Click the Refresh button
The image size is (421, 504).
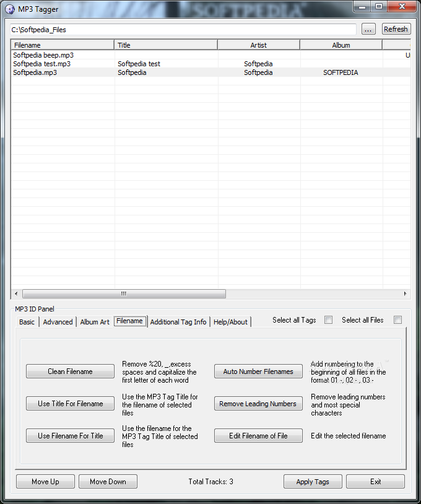[x=396, y=29]
